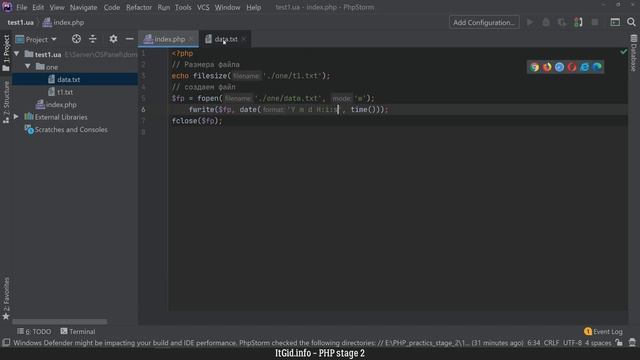Click the tool window quick-access icon in status bar
This screenshot has height=360, width=640.
coord(6,343)
